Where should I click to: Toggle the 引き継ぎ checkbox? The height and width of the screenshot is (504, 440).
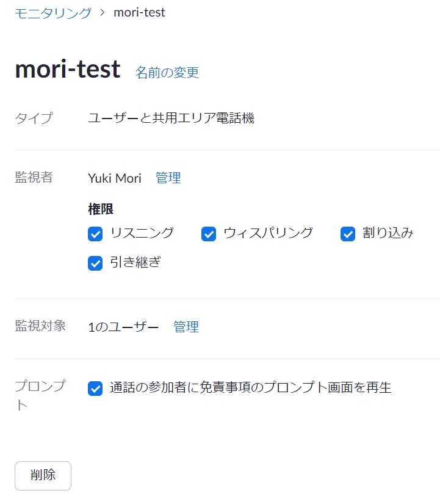click(x=95, y=263)
